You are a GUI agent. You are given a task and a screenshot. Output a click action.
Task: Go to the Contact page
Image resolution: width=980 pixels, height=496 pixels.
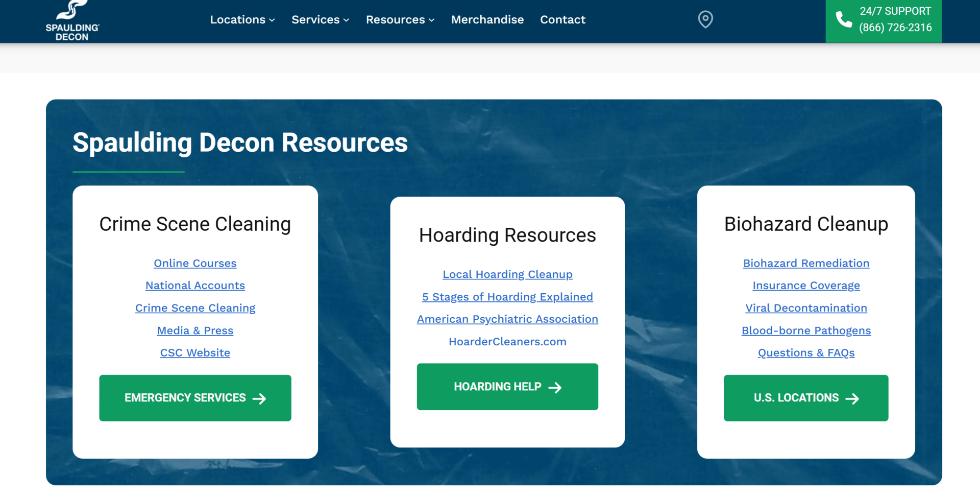(x=562, y=19)
